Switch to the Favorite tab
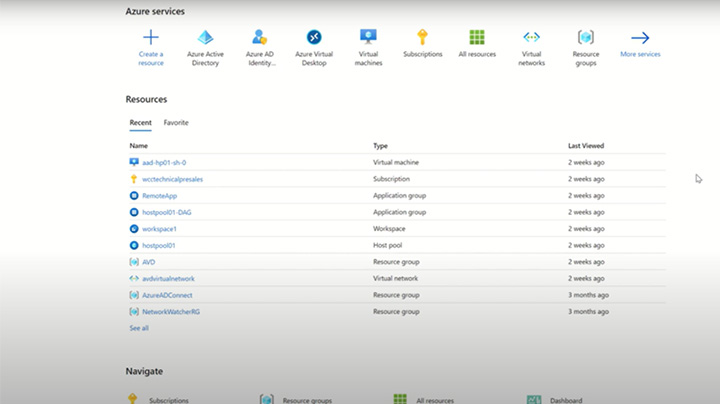The image size is (720, 404). 176,123
